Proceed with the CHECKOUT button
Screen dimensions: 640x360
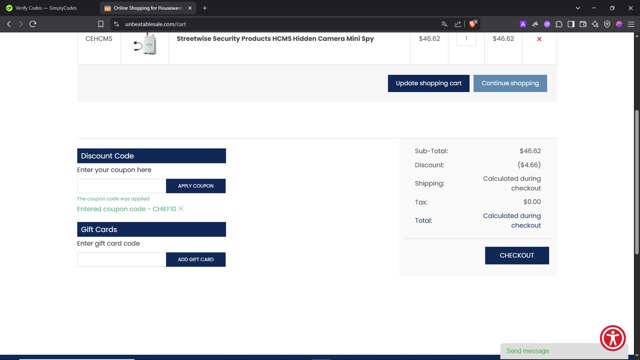pos(517,256)
